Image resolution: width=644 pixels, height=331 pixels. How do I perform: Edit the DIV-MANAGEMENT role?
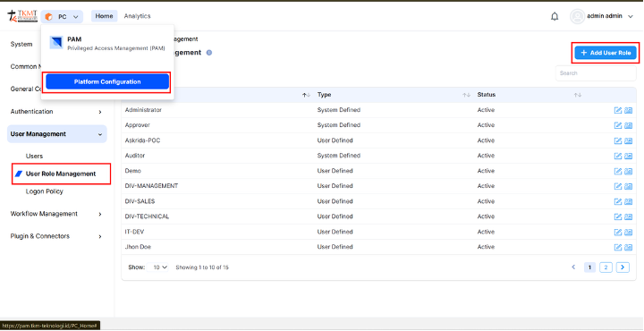click(618, 186)
